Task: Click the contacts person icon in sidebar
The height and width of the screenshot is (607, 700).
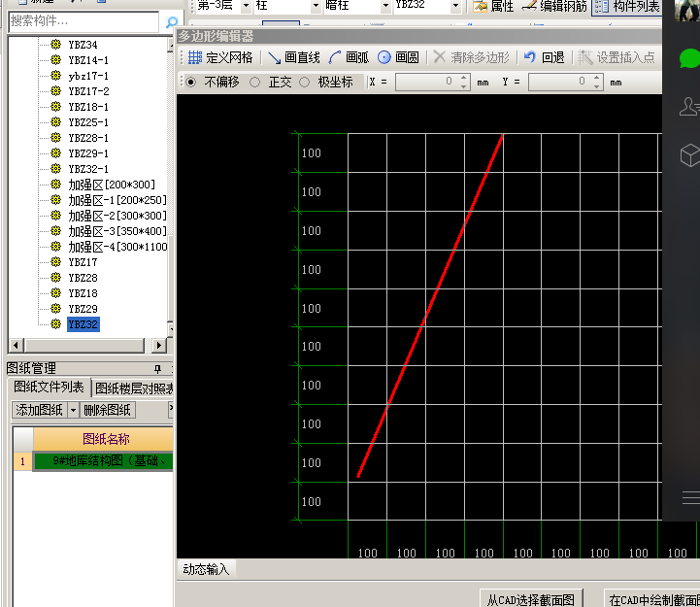Action: point(689,106)
